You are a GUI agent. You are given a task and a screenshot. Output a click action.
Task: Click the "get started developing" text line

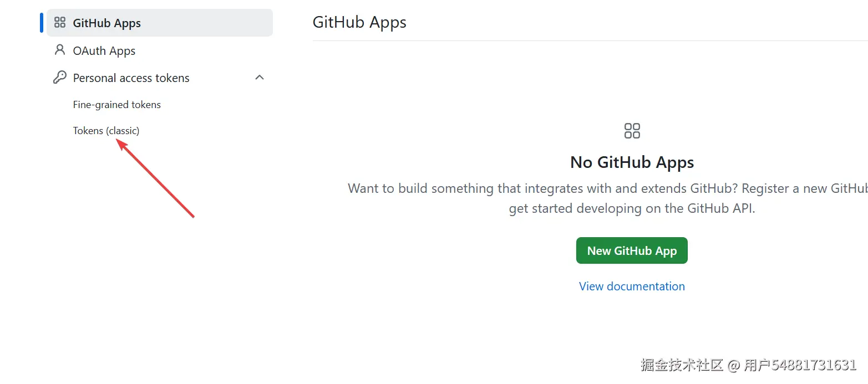point(632,208)
